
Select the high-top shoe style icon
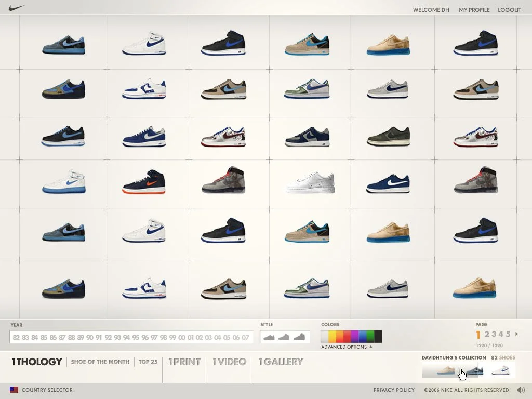tap(299, 337)
